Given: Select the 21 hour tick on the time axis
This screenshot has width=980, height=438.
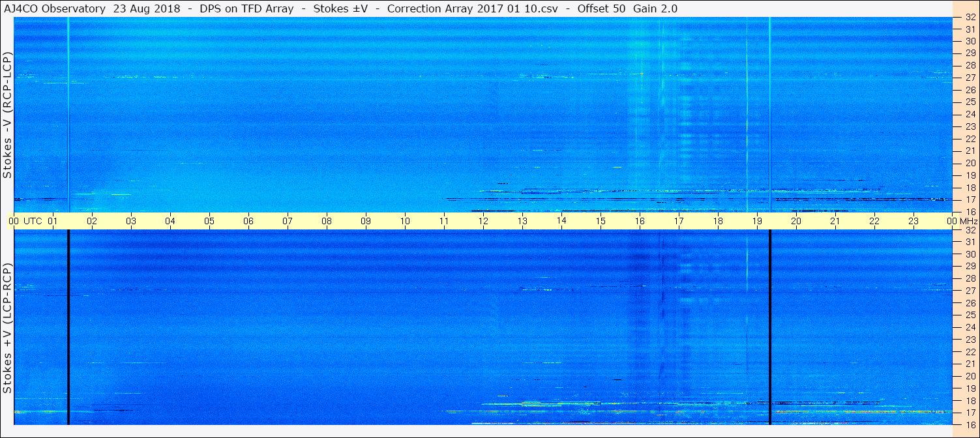Looking at the screenshot, I should pos(835,221).
